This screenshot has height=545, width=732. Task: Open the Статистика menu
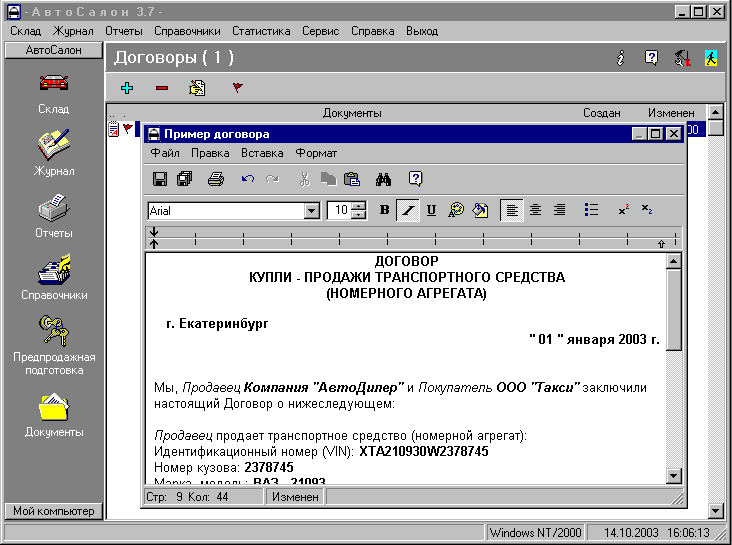(261, 31)
